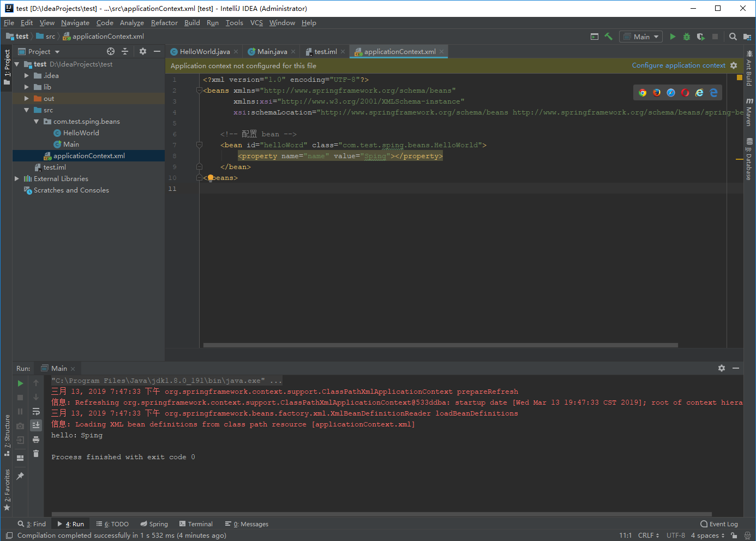
Task: Open Project panel settings gear
Action: click(143, 51)
